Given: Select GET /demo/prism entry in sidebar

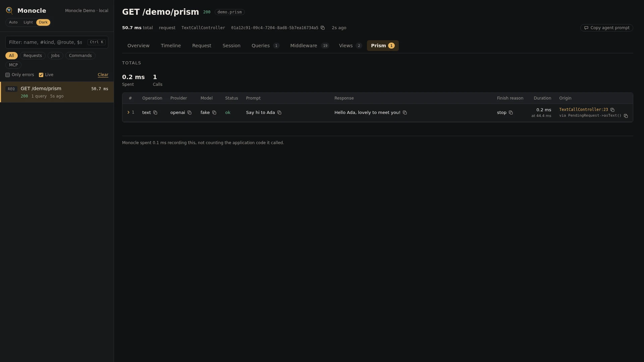Looking at the screenshot, I should pos(57,92).
